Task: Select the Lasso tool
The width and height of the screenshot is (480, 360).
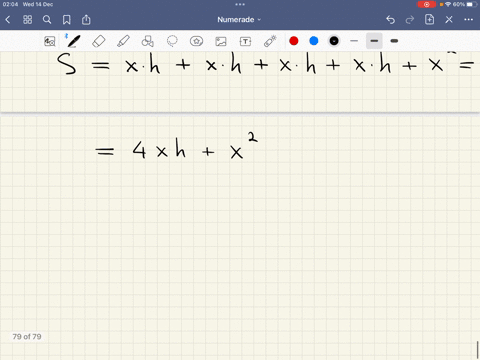Action: pyautogui.click(x=172, y=41)
